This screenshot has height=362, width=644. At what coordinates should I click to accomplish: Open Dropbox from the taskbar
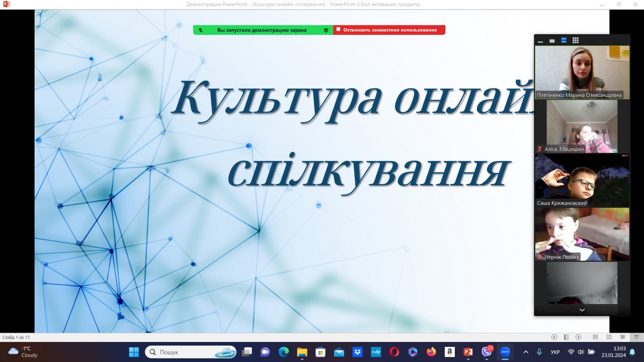[357, 352]
